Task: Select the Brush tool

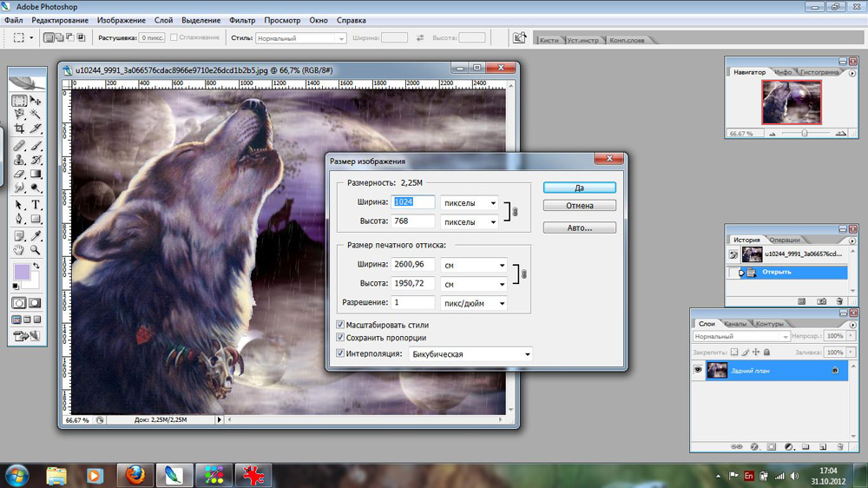Action: point(36,146)
